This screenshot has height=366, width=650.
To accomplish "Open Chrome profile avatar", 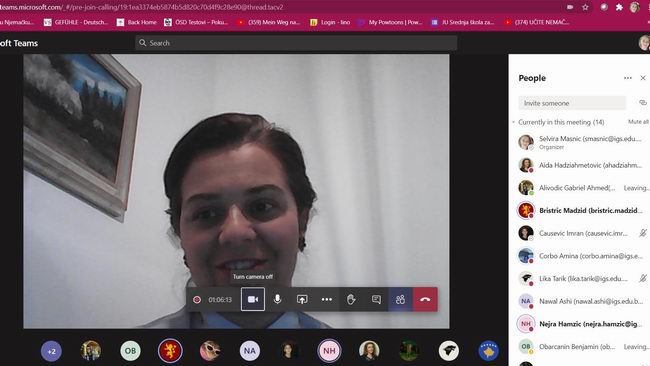I will (634, 7).
